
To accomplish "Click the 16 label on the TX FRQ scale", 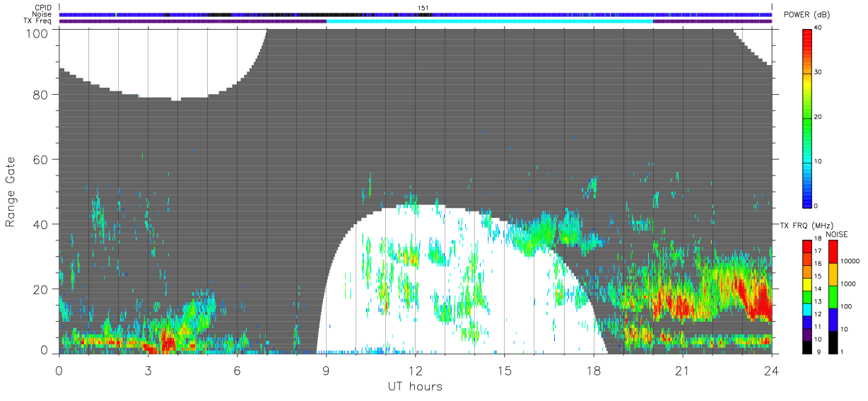I will [x=818, y=264].
